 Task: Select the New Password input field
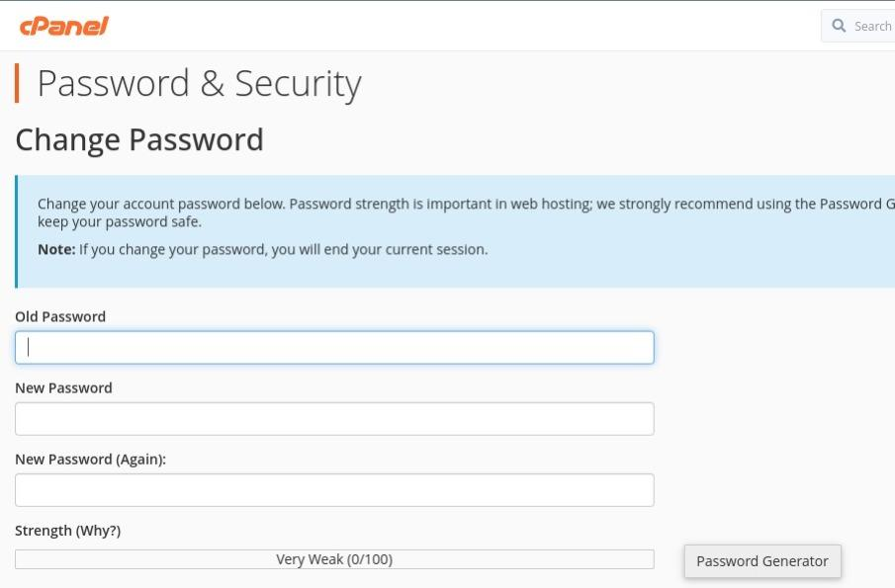point(334,419)
